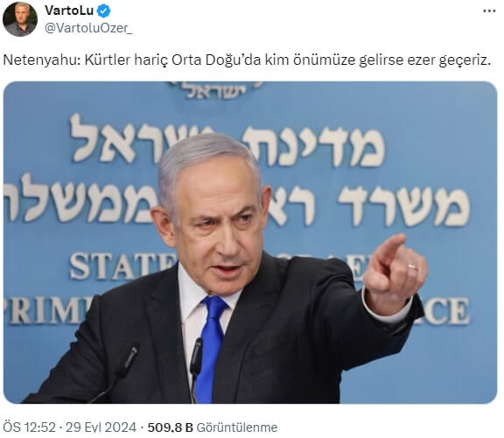Screen dimensions: 504x438
Task: Select the tweet text starting with Netenyahu
Action: (247, 60)
